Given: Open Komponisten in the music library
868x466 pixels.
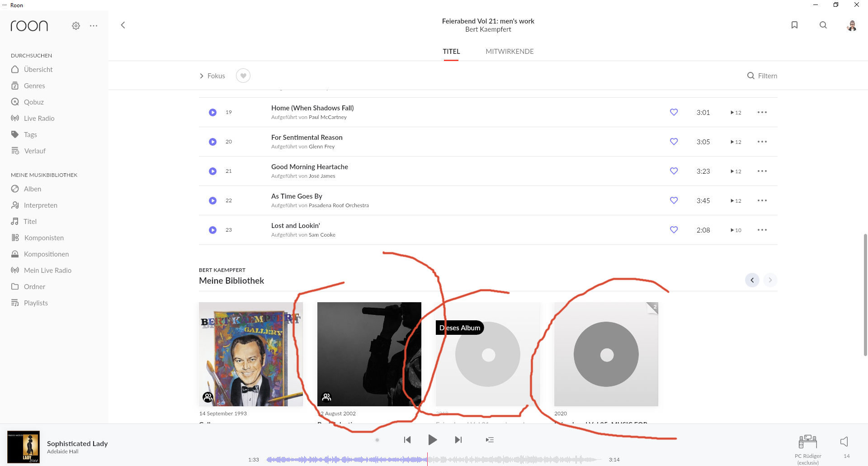Looking at the screenshot, I should (38, 238).
